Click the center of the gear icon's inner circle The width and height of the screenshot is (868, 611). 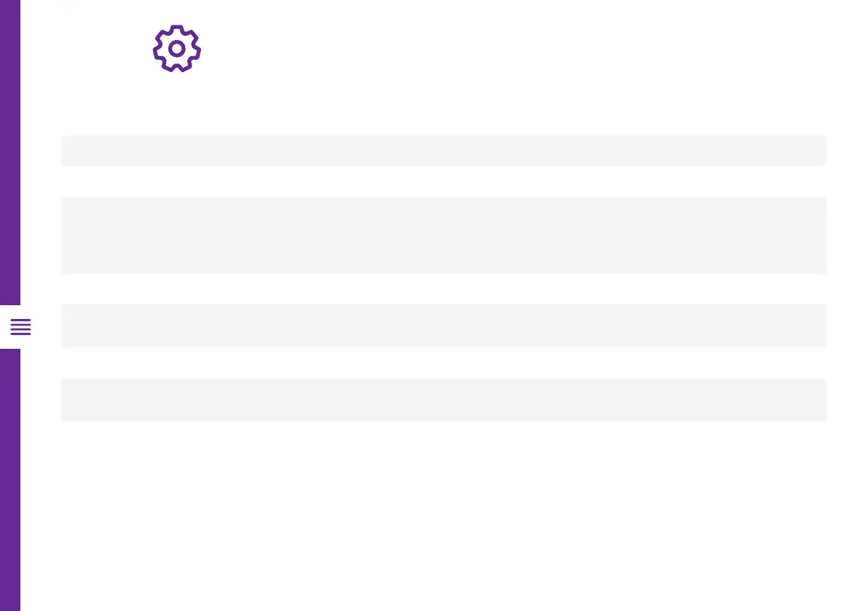click(176, 49)
